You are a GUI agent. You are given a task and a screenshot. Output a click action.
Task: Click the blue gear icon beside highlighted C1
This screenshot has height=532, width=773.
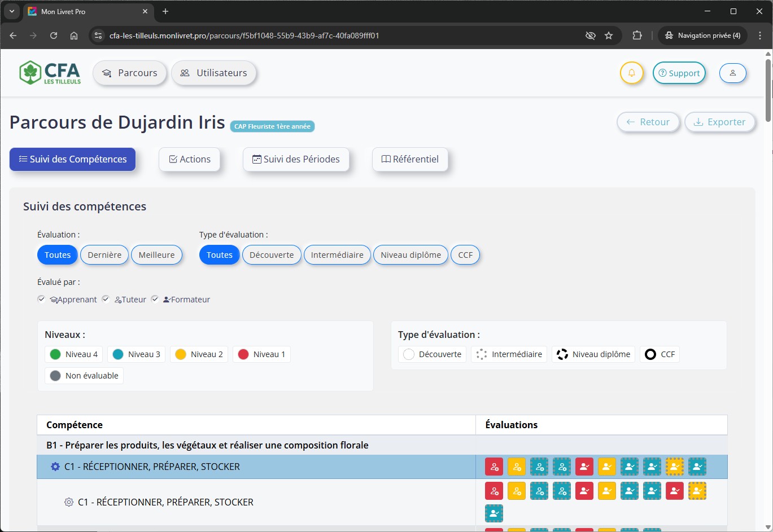tap(55, 467)
